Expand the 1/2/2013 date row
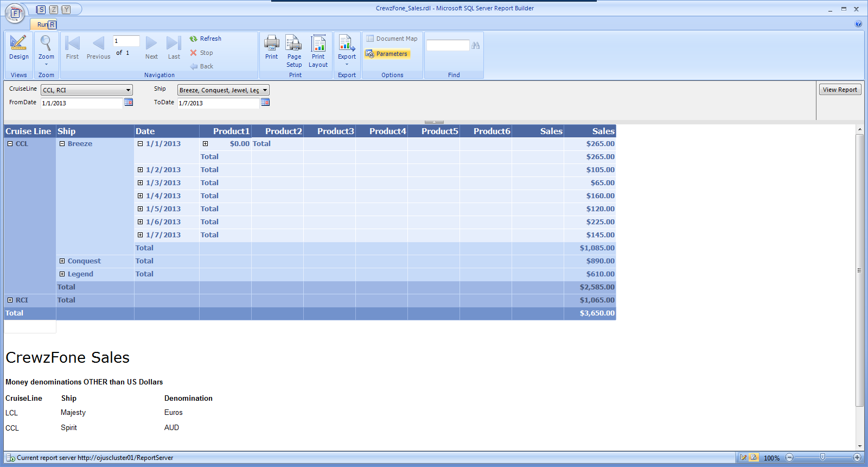868x467 pixels. (140, 170)
